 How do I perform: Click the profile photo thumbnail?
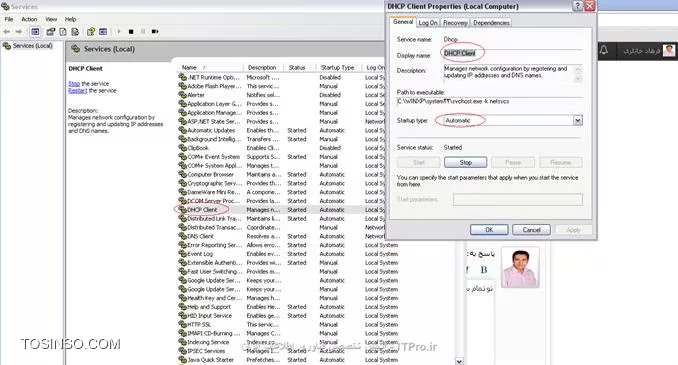tap(520, 267)
